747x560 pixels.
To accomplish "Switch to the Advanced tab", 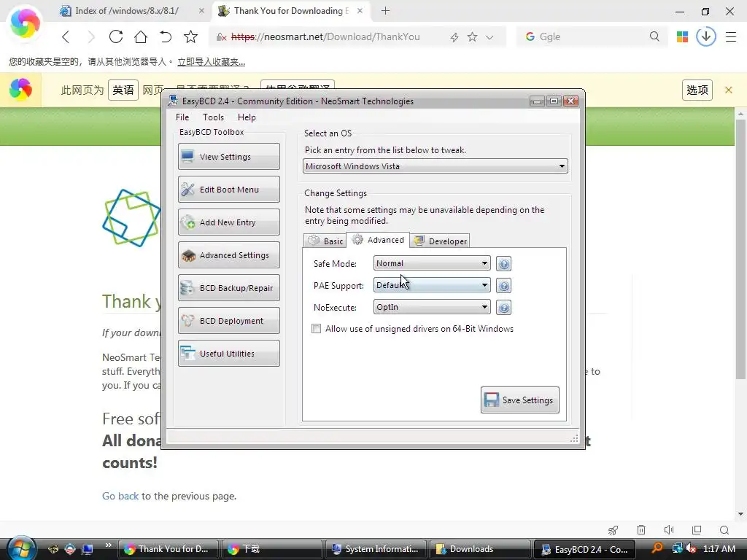I will pyautogui.click(x=378, y=240).
